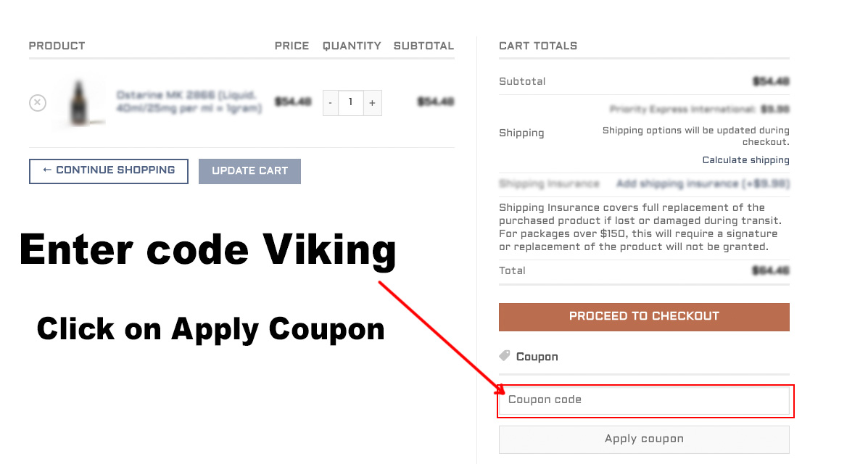The width and height of the screenshot is (868, 464).
Task: Focus the quantity number field
Action: click(x=351, y=103)
